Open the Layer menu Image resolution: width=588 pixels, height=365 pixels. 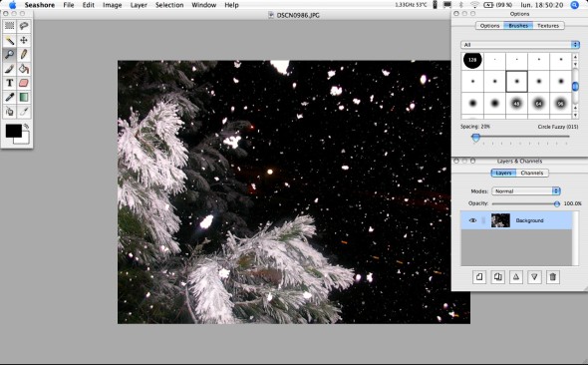coord(139,5)
